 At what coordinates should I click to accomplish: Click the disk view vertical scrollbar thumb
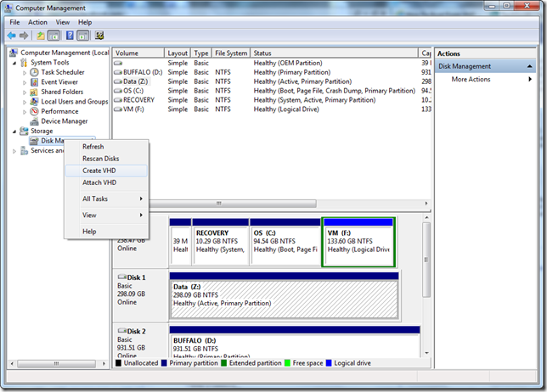coord(426,260)
